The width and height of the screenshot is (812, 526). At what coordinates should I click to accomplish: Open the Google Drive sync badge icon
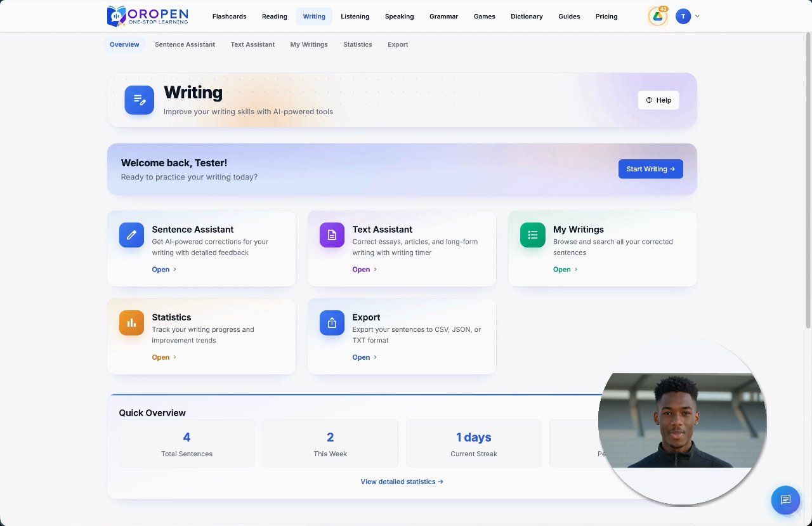[658, 16]
